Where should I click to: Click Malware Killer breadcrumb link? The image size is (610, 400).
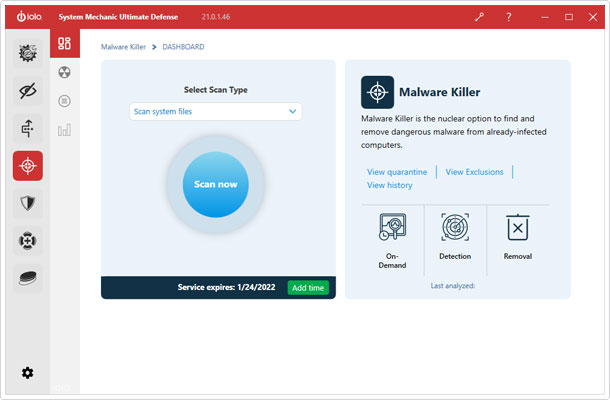pyautogui.click(x=123, y=47)
